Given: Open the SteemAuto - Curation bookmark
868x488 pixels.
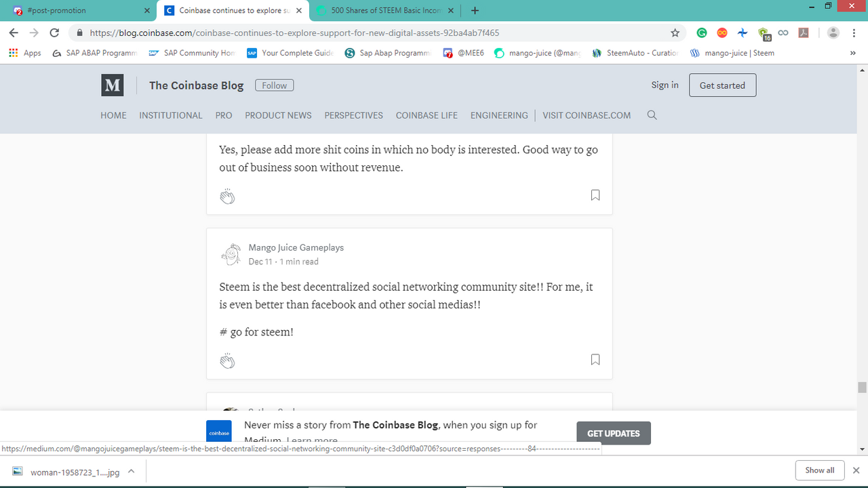Looking at the screenshot, I should tap(635, 53).
